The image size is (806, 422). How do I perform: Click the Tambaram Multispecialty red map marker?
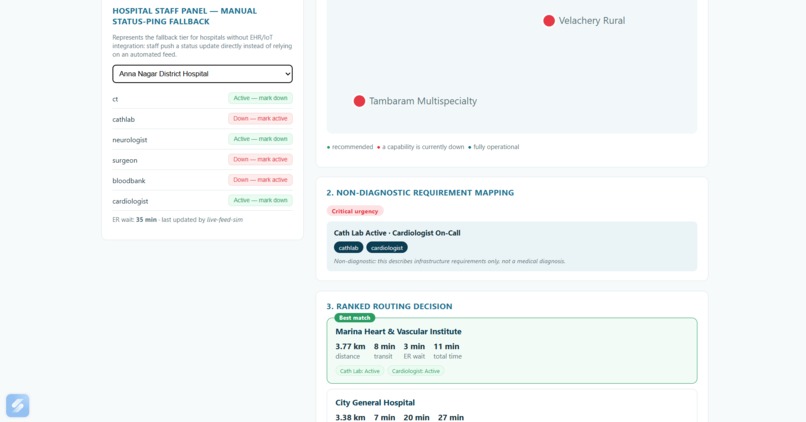[x=359, y=101]
